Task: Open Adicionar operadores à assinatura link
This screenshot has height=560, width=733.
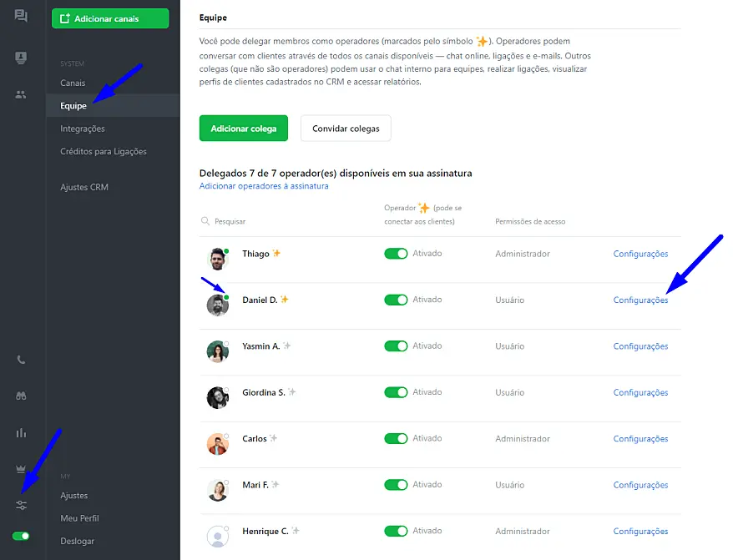Action: point(264,186)
